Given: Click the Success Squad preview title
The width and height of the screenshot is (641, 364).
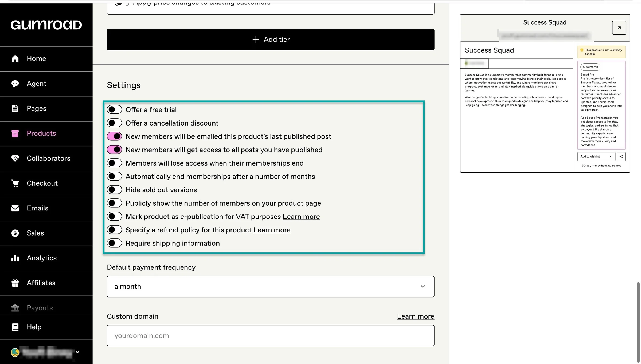Looking at the screenshot, I should tap(545, 22).
